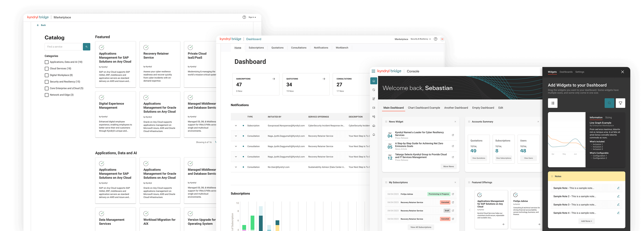This screenshot has height=231, width=644.
Task: Open the help icon in Marketplace header
Action: pos(244,17)
